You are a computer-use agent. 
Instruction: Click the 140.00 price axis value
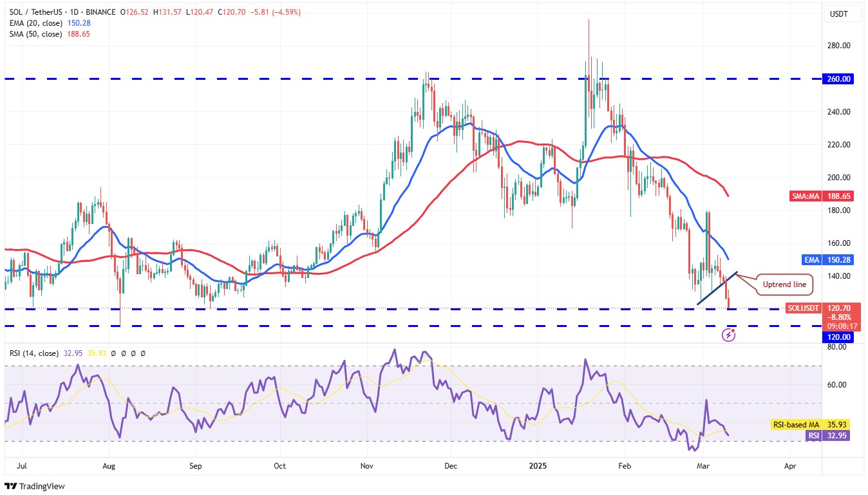(838, 276)
